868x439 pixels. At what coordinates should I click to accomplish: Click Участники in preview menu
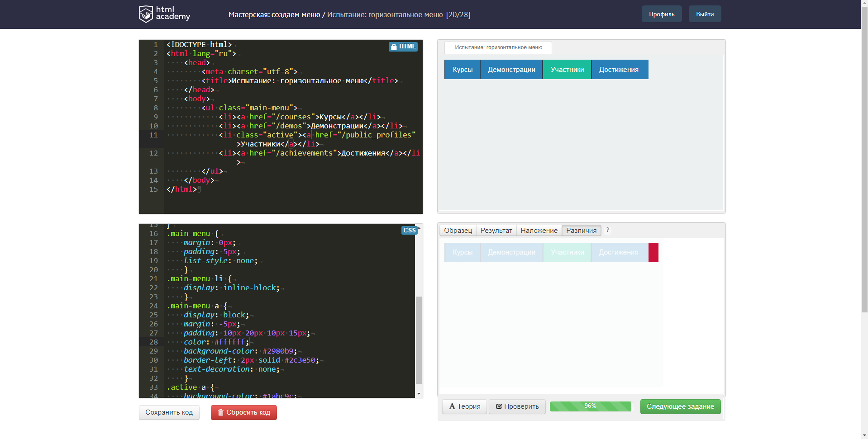click(567, 70)
